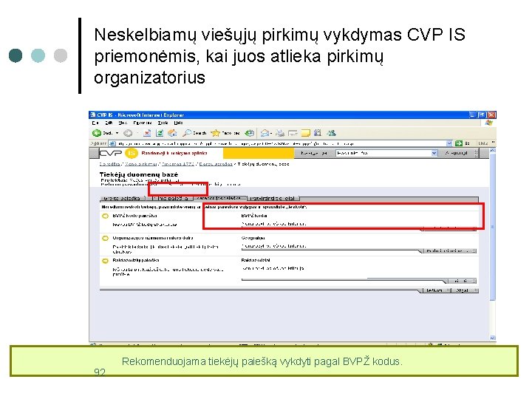The image size is (532, 399).
Task: Click the page vertical scrollbar
Action: [493, 245]
